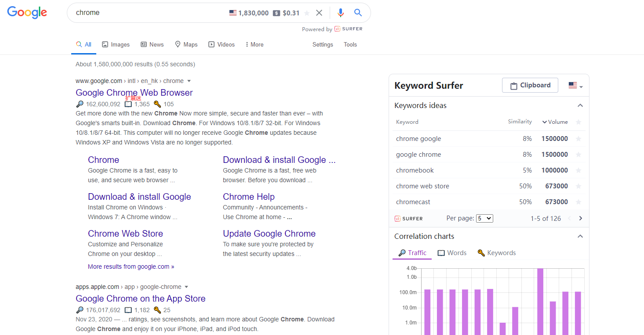Open the More search menu
Screen dimensions: 644x335
[255, 44]
